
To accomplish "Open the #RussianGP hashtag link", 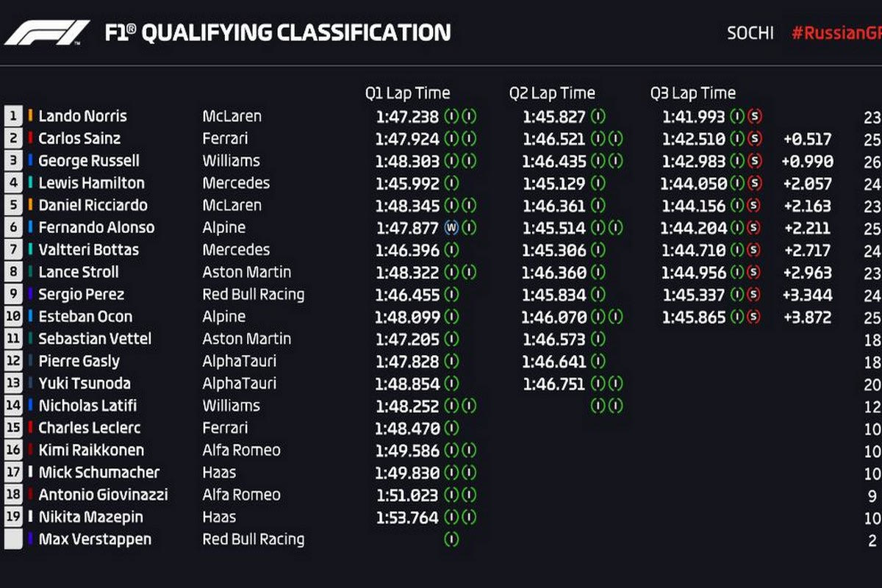I will point(836,33).
